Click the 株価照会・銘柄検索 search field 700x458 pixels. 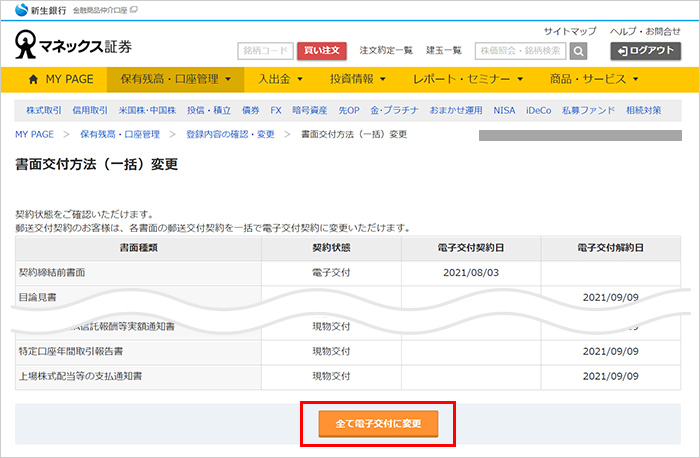click(x=520, y=50)
